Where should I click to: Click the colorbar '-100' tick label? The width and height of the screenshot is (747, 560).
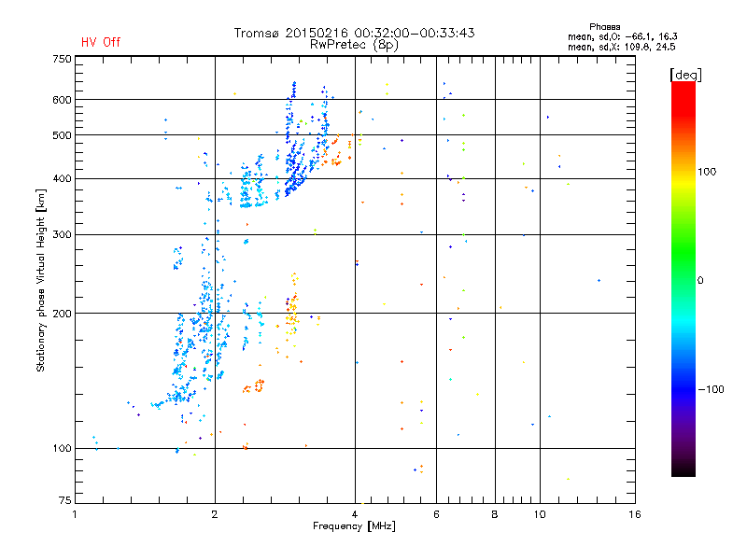click(711, 389)
